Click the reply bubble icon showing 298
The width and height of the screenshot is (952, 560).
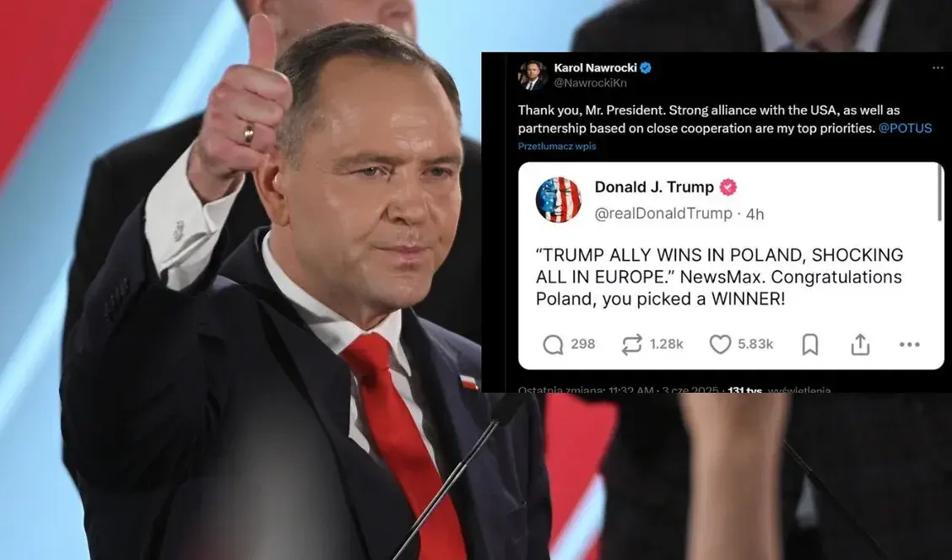(553, 345)
